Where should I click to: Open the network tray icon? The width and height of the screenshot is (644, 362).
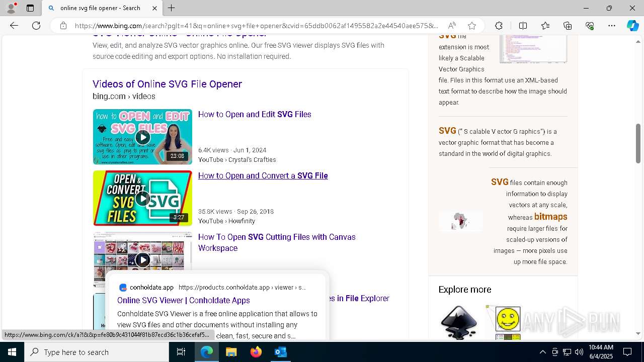point(567,352)
